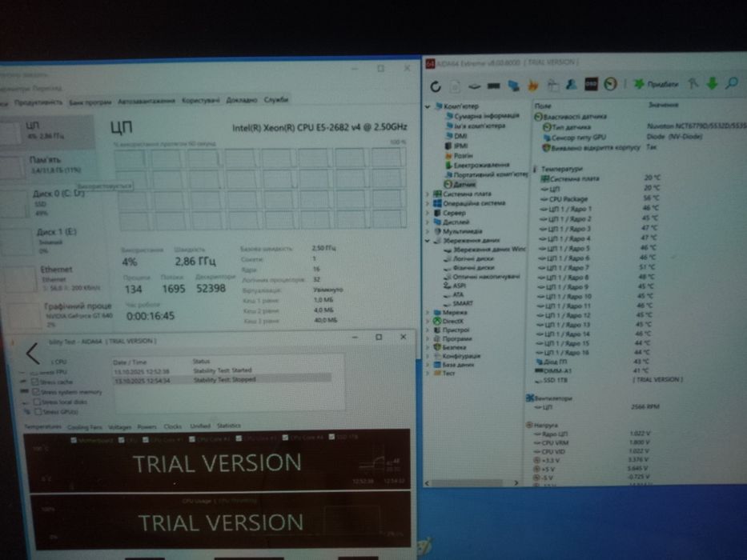
Task: Expand the Системна плата tree node
Action: point(428,194)
